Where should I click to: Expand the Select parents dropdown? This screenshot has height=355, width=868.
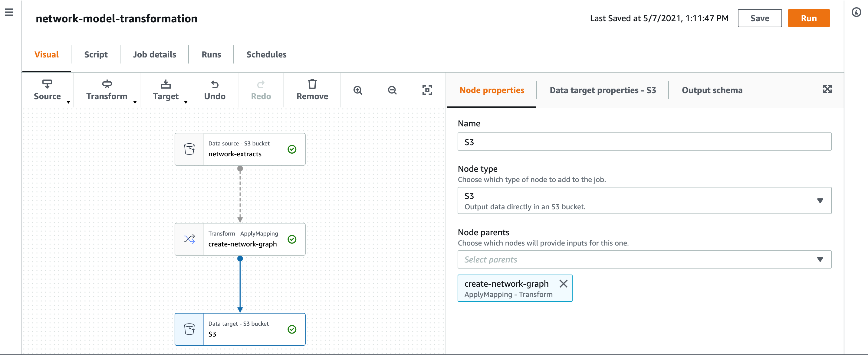(644, 259)
